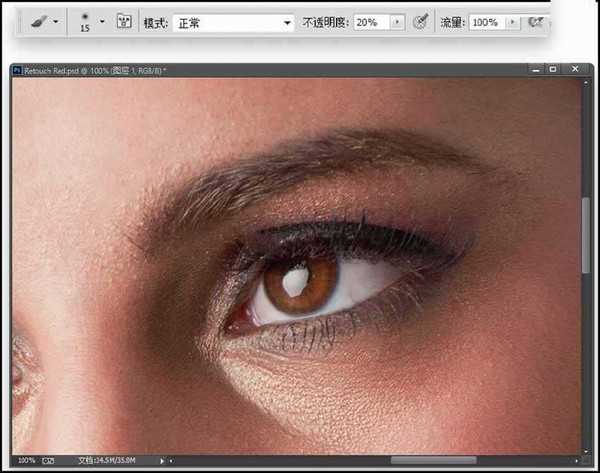Click the 100% zoom field in status bar
This screenshot has width=600, height=473.
pos(26,460)
